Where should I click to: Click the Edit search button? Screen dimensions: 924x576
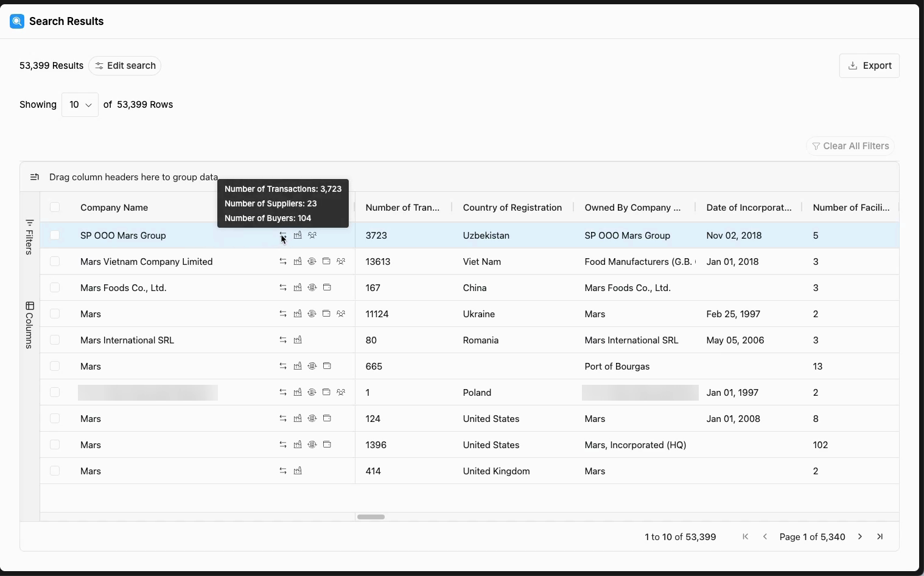coord(125,66)
